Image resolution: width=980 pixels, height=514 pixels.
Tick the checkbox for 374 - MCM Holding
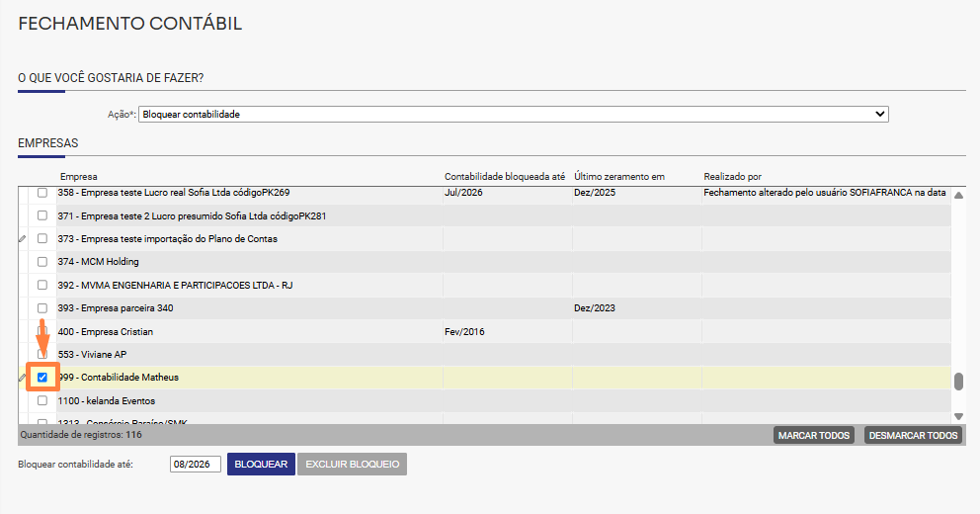pos(42,262)
